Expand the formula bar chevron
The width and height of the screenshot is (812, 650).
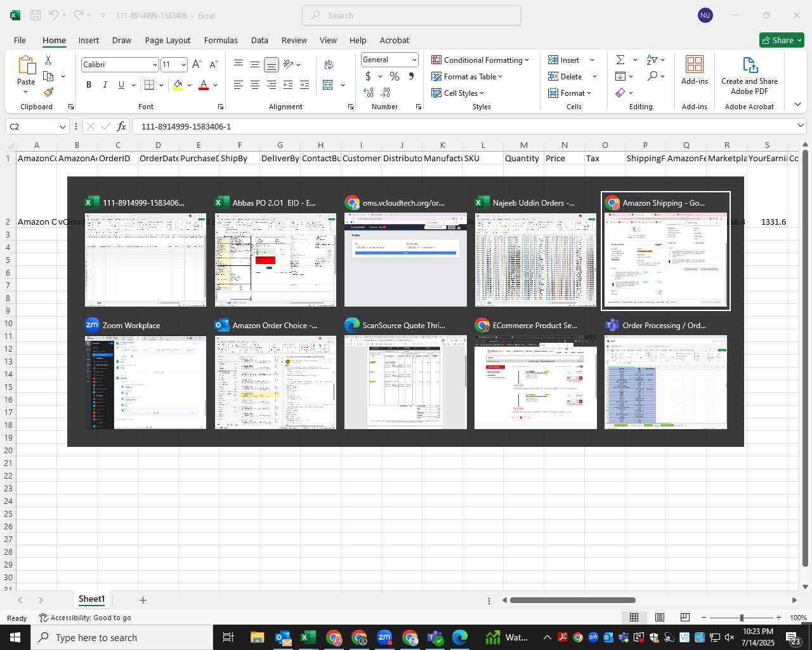click(801, 126)
